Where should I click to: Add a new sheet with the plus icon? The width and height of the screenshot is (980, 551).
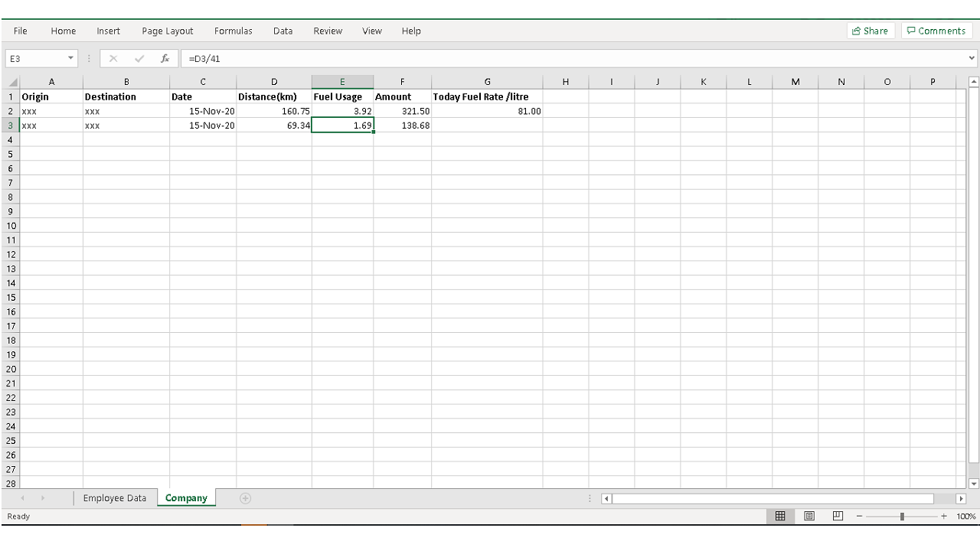click(x=246, y=498)
